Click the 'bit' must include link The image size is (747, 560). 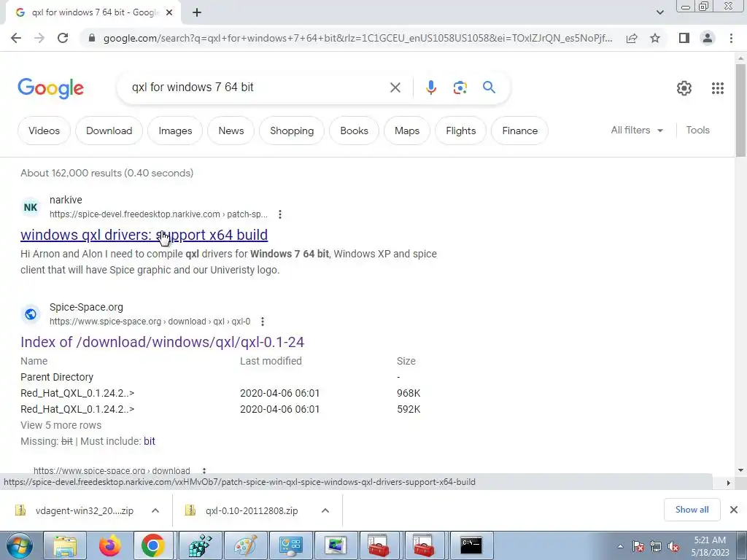click(149, 441)
